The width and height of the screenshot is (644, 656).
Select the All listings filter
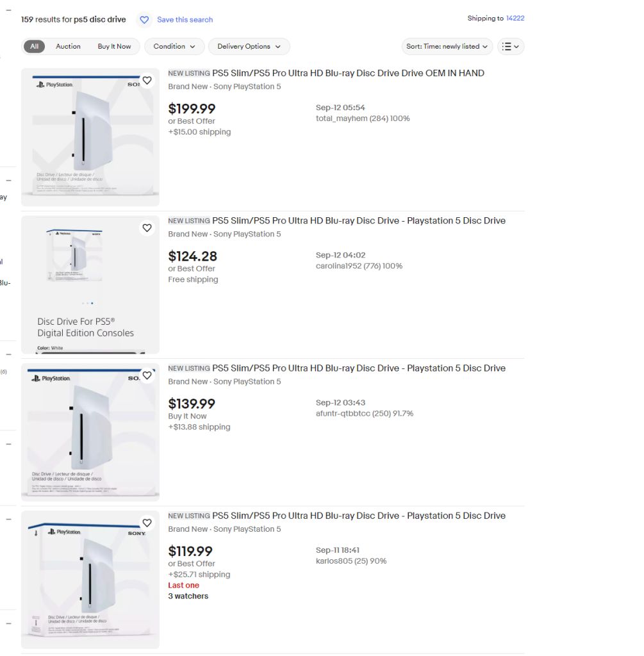[x=35, y=46]
